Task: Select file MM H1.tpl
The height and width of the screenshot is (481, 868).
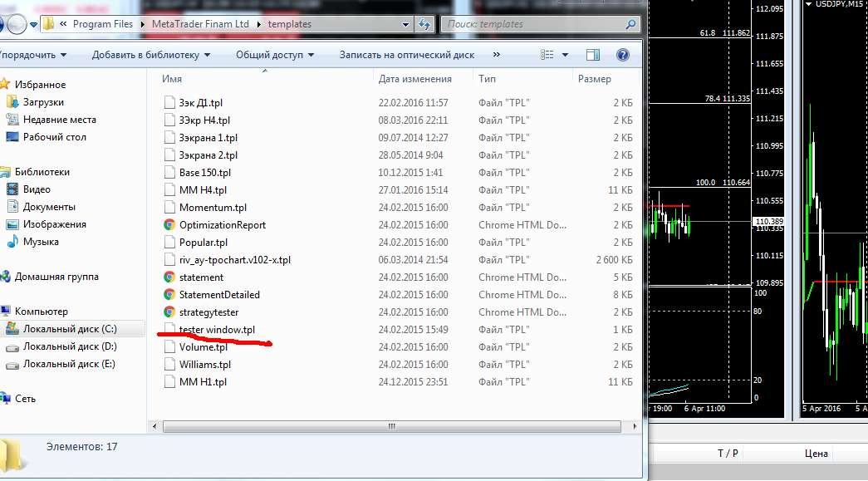Action: coord(203,381)
